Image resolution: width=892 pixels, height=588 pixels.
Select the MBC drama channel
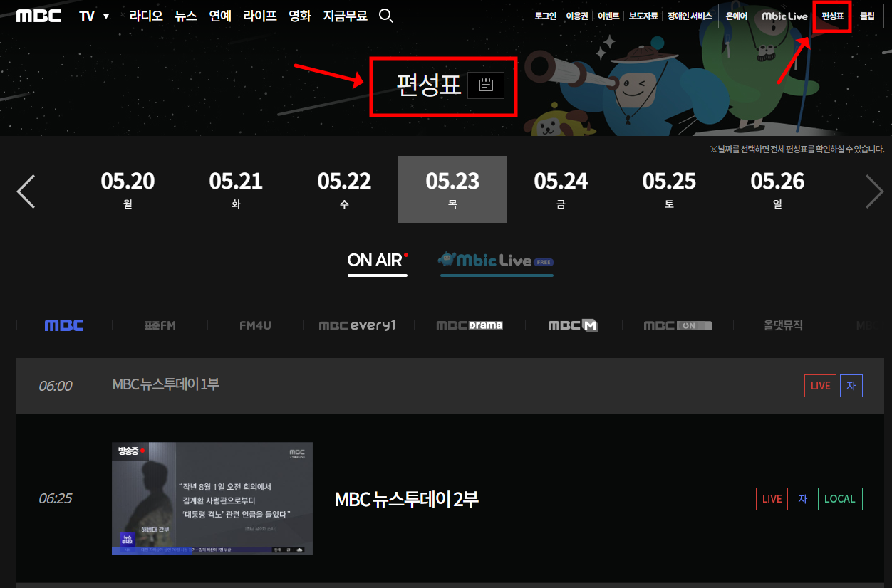click(470, 325)
